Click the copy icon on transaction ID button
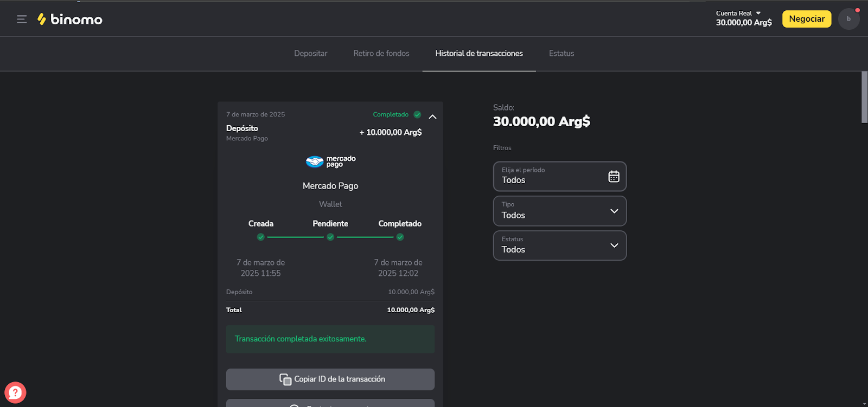The height and width of the screenshot is (407, 868). click(285, 379)
